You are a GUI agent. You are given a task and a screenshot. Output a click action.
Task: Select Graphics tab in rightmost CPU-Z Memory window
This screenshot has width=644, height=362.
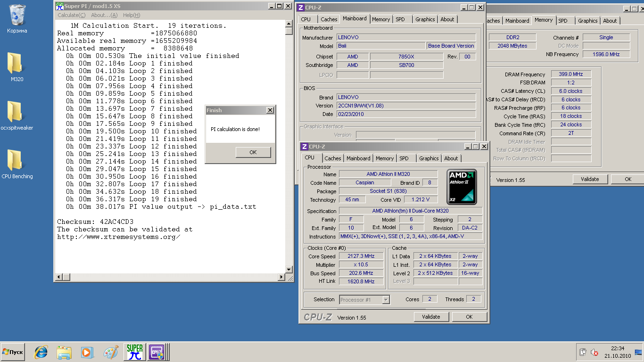pos(588,21)
